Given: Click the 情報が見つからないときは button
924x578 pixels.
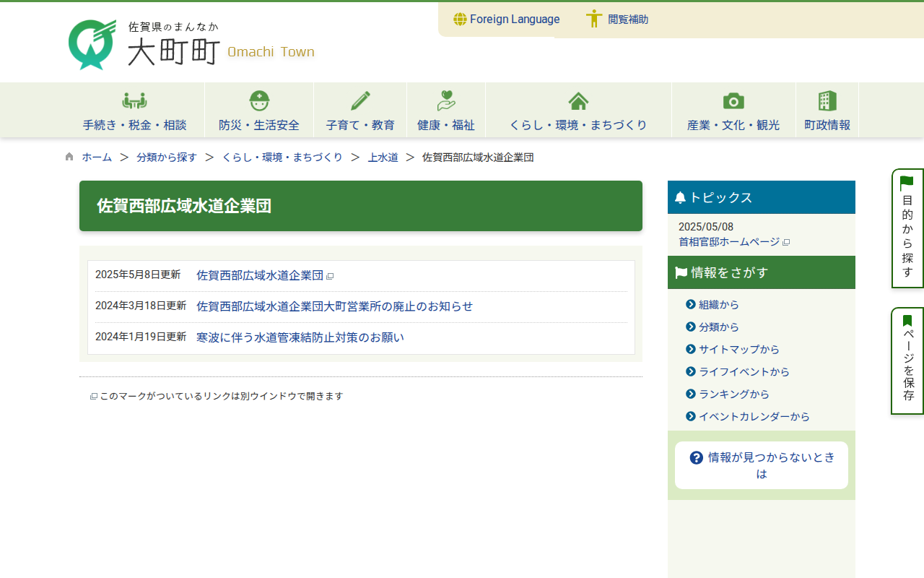Looking at the screenshot, I should pyautogui.click(x=762, y=465).
